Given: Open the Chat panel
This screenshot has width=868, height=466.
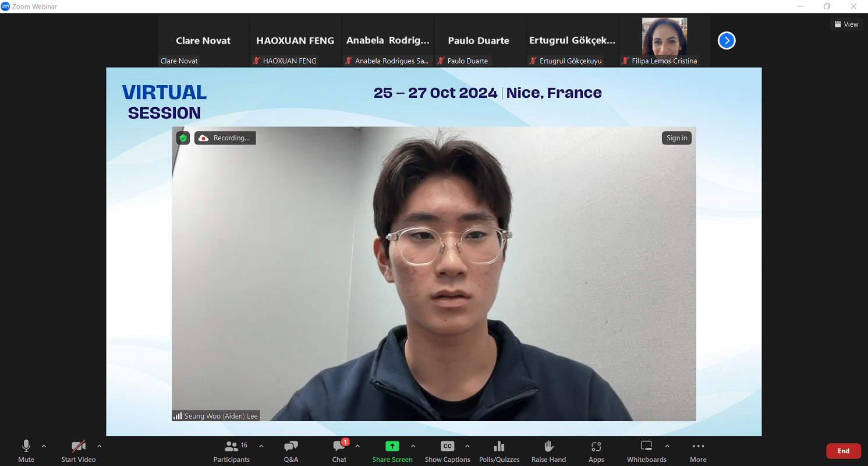Looking at the screenshot, I should pyautogui.click(x=339, y=451).
